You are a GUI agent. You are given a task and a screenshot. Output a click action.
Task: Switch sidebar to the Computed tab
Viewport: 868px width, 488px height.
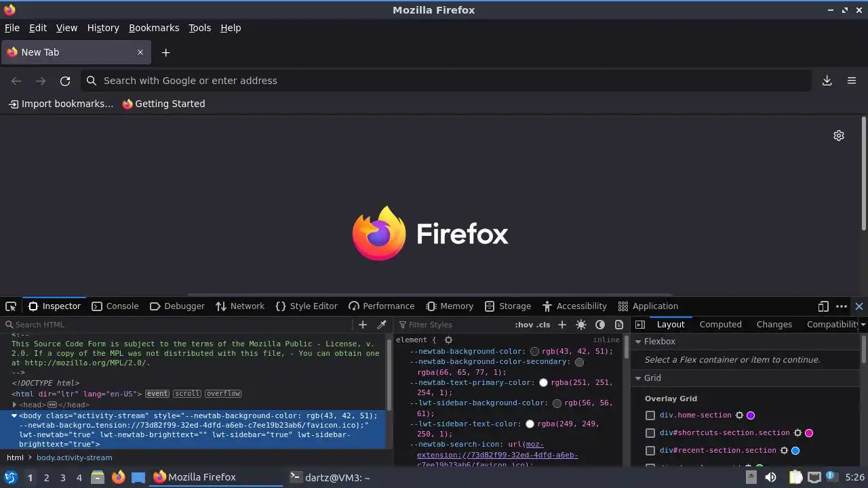720,325
